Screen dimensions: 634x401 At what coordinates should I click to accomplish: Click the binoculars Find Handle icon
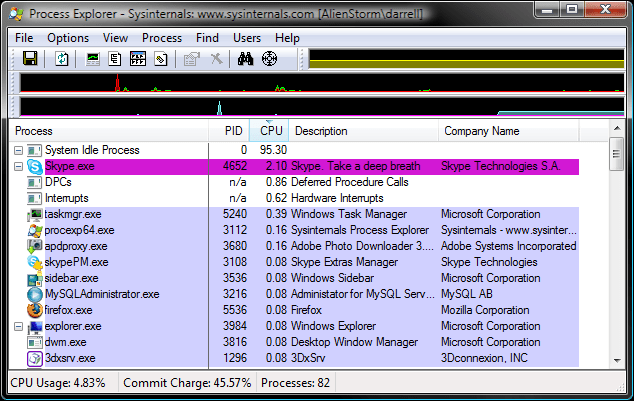point(246,60)
